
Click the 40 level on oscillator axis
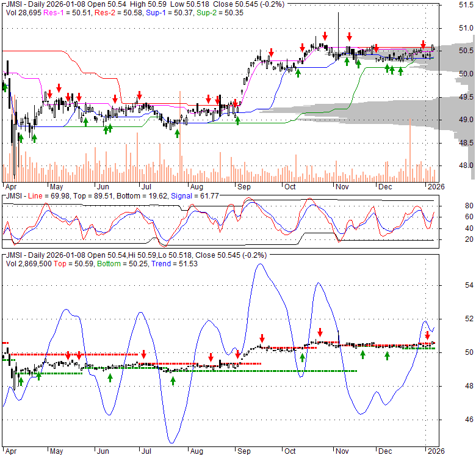coord(469,228)
